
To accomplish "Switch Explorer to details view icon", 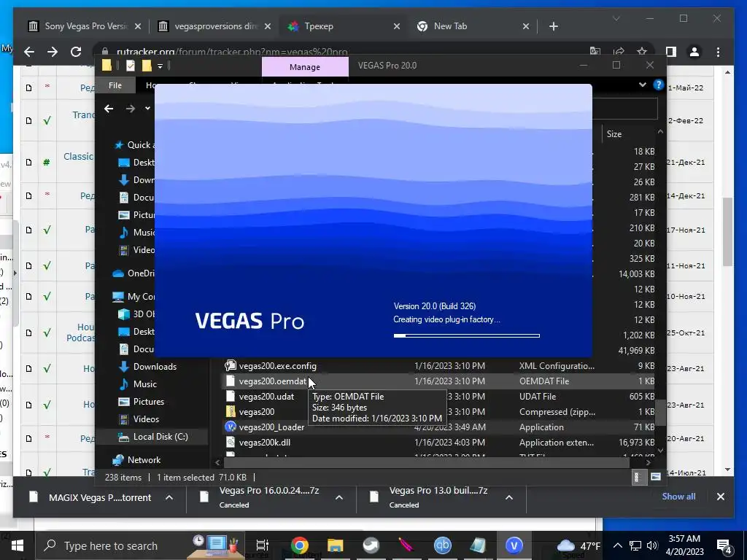I will pyautogui.click(x=638, y=477).
